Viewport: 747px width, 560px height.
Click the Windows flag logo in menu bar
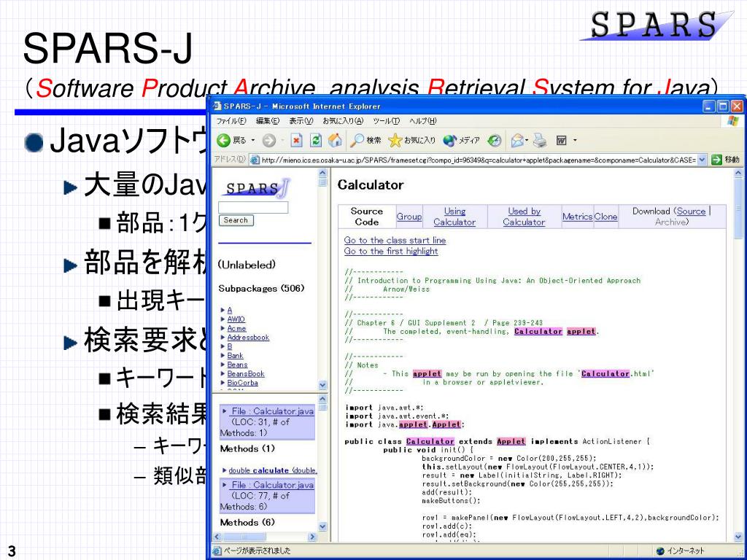pyautogui.click(x=732, y=121)
